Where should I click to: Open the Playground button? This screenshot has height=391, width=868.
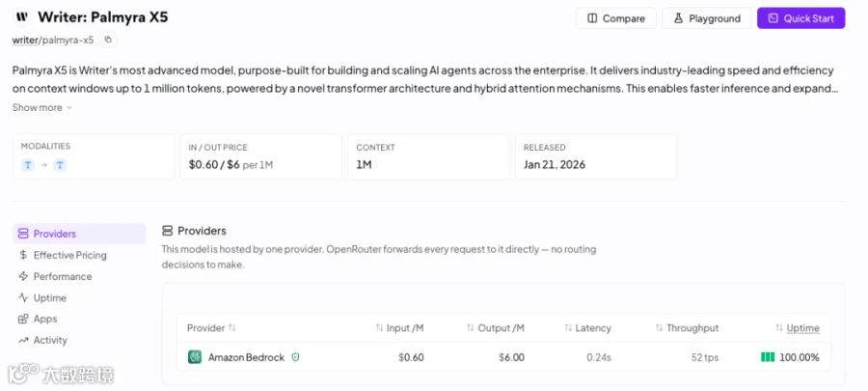pyautogui.click(x=706, y=18)
